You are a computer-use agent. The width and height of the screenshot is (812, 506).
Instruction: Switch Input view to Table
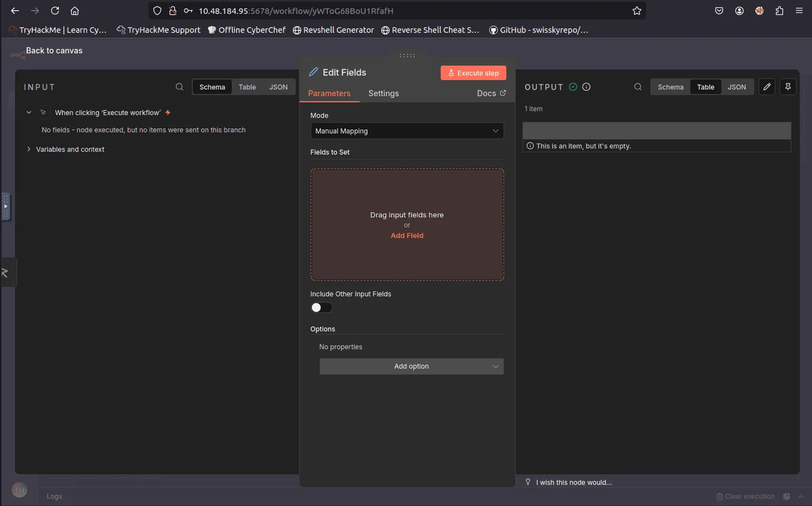point(247,87)
